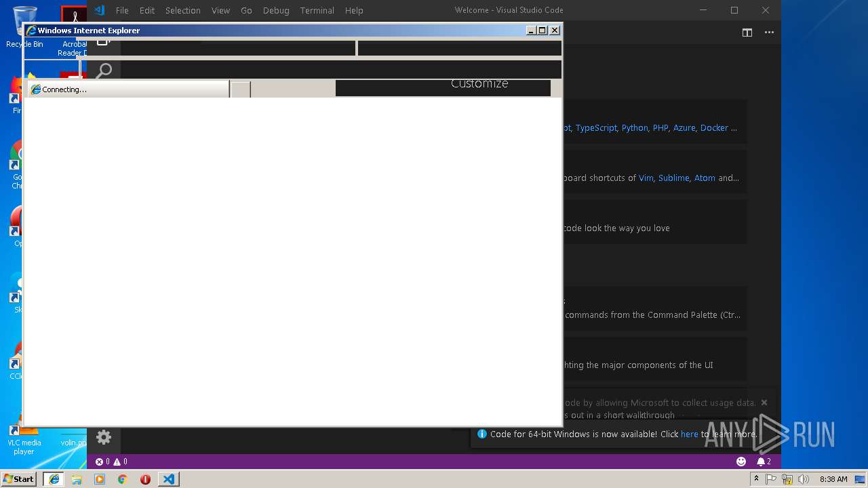The height and width of the screenshot is (488, 868).
Task: Open the TypeScript link in Welcome page
Action: click(x=597, y=127)
